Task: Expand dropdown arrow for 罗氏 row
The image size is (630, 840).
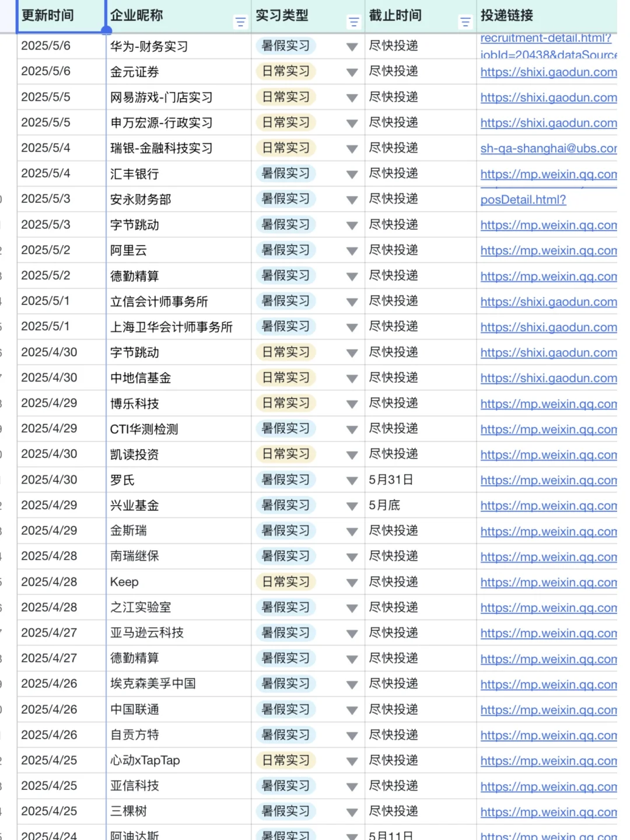Action: [x=352, y=481]
